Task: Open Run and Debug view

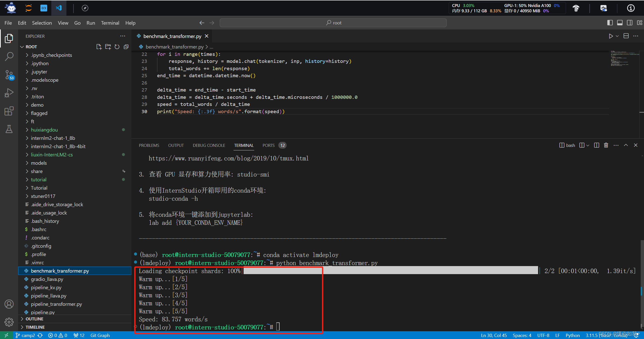Action: [9, 93]
